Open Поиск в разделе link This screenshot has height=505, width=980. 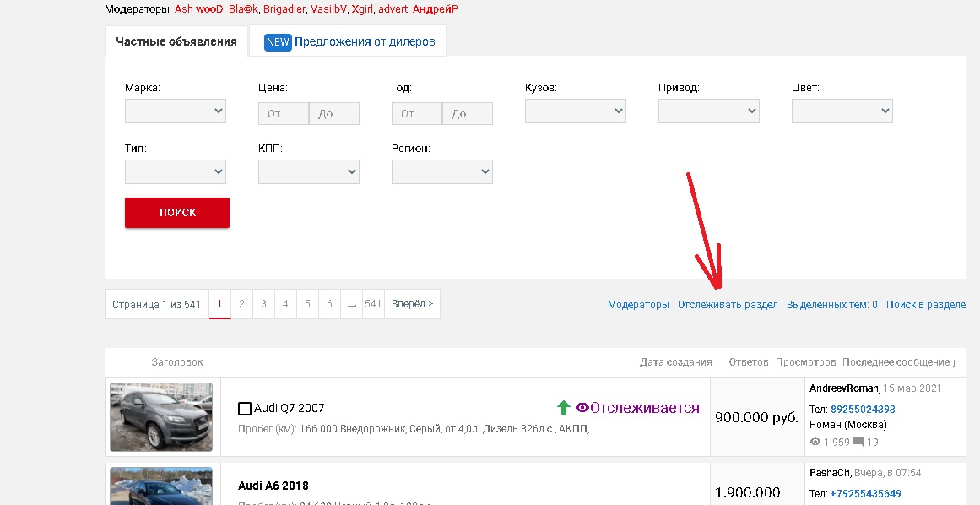[x=926, y=305]
